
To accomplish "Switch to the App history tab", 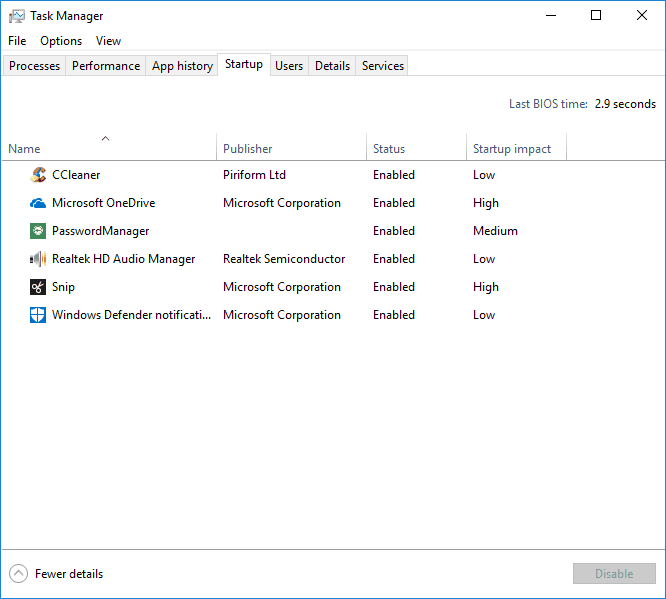I will (182, 66).
